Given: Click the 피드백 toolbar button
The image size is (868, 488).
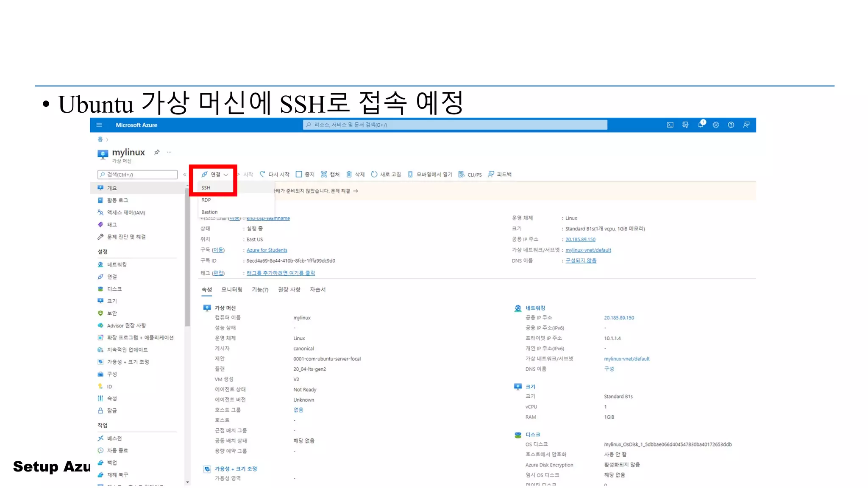Looking at the screenshot, I should [500, 175].
